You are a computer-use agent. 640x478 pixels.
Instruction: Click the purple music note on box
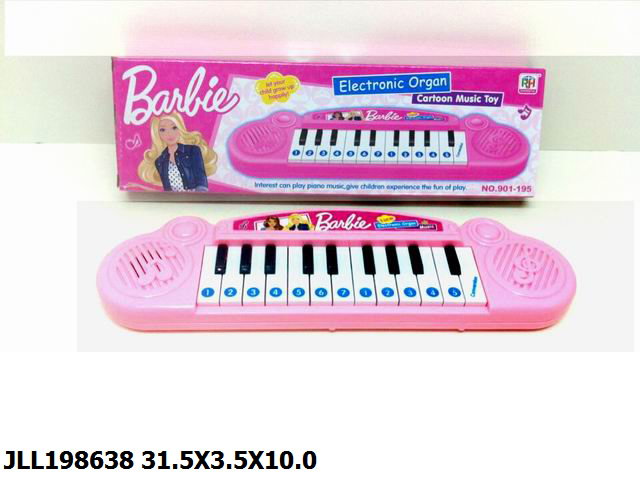click(x=524, y=111)
